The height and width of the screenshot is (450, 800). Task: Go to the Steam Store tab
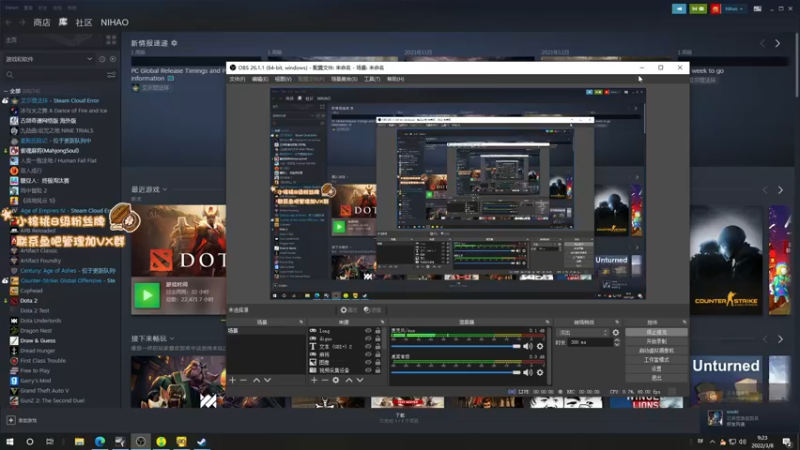coord(42,22)
